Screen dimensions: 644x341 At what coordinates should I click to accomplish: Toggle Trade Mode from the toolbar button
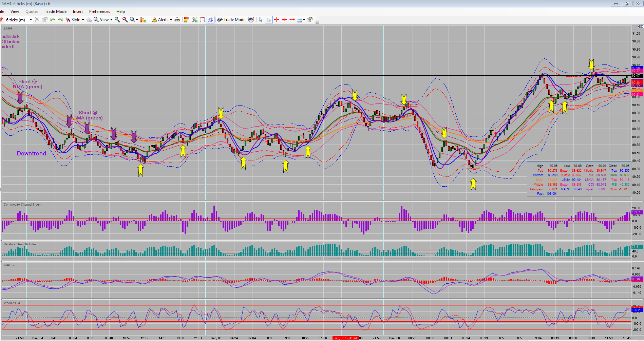pyautogui.click(x=231, y=20)
